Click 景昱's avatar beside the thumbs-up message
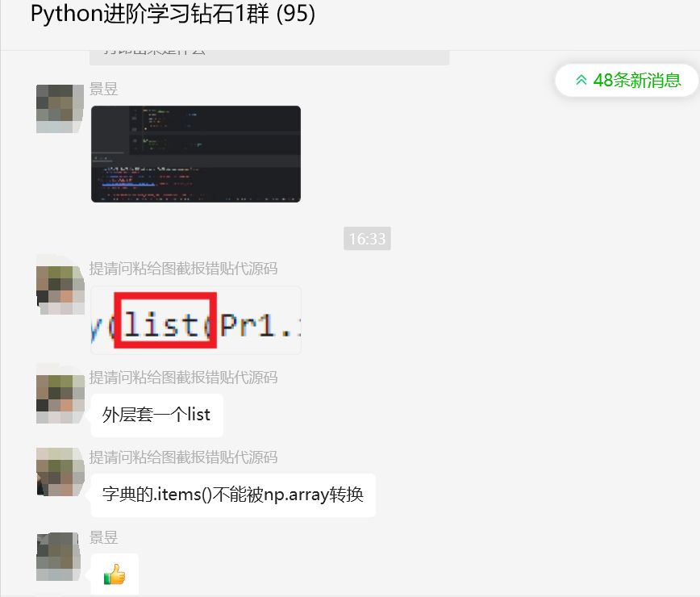The height and width of the screenshot is (597, 700). point(60,557)
